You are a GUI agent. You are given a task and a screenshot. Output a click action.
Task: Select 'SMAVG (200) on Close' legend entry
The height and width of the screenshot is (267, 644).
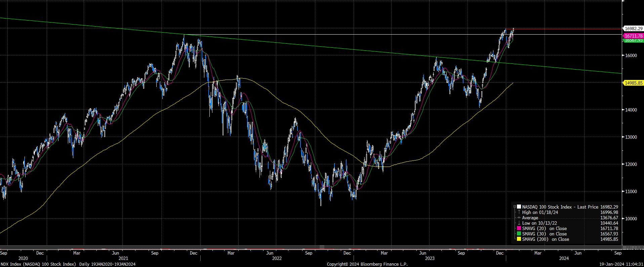coord(546,239)
